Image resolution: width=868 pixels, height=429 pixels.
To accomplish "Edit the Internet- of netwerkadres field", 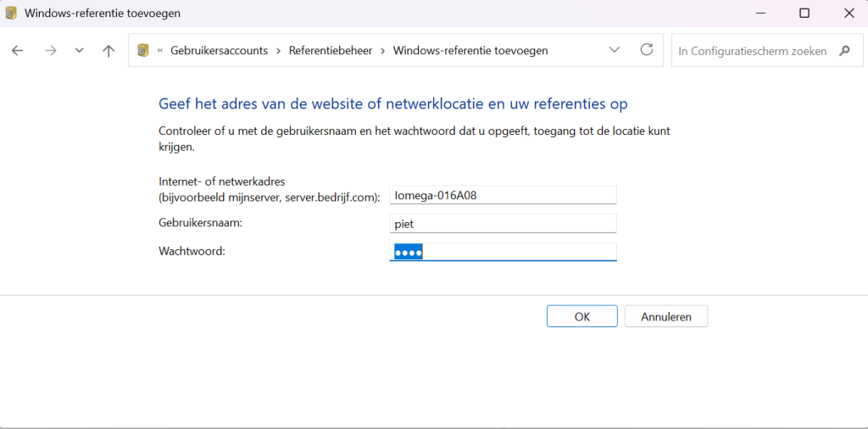I will coord(503,195).
